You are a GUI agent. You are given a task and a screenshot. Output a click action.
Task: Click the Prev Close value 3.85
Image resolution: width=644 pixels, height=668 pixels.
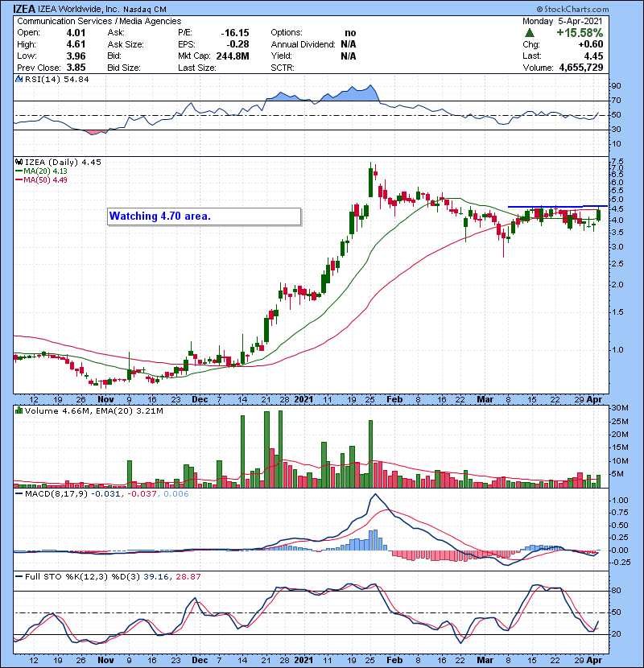click(x=76, y=68)
